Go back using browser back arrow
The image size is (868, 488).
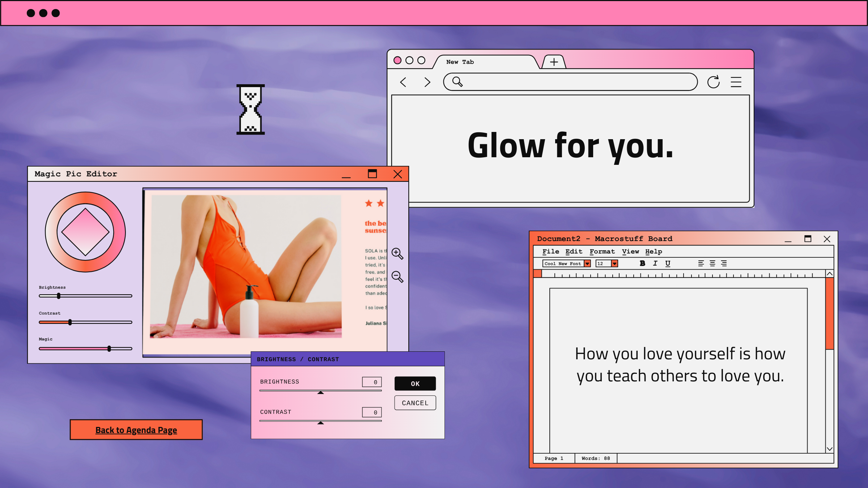click(x=403, y=82)
